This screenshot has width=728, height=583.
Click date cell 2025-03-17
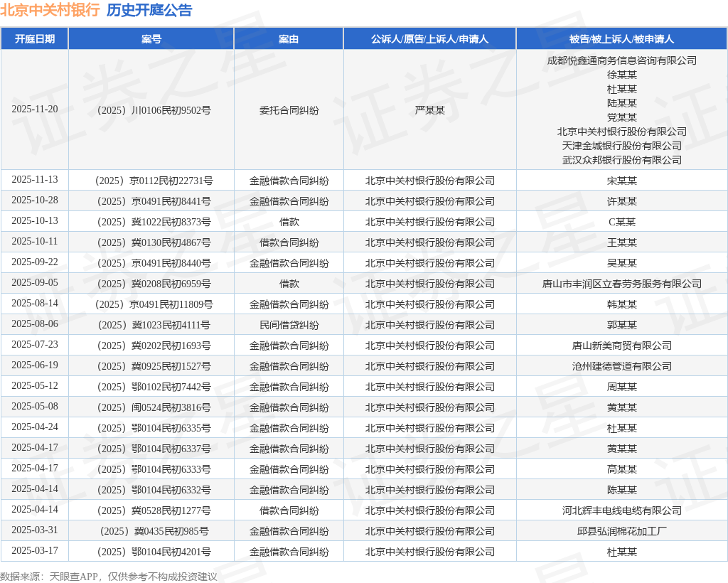point(35,550)
